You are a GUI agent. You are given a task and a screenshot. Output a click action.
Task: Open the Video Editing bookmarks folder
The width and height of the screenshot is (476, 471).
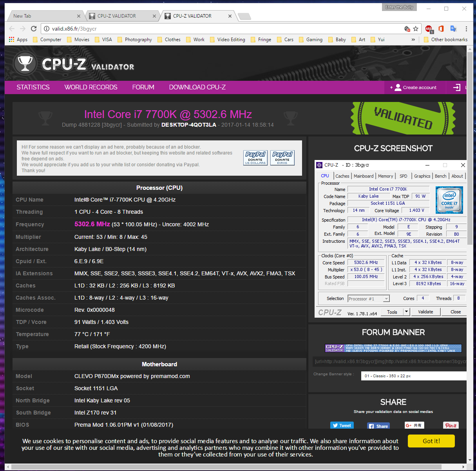(x=227, y=40)
